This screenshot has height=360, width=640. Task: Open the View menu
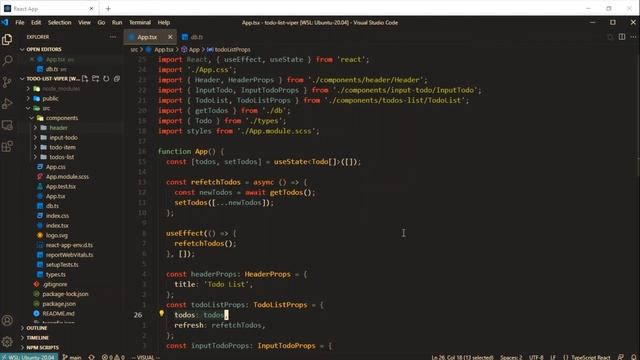(84, 22)
